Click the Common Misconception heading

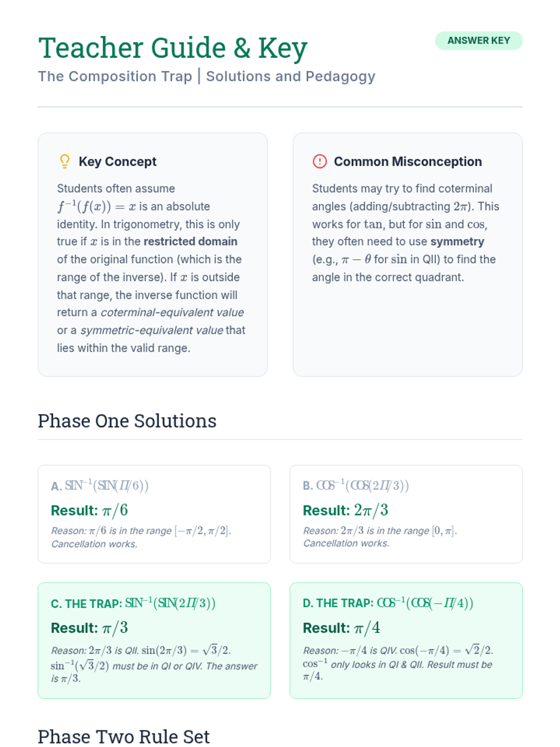click(x=407, y=162)
